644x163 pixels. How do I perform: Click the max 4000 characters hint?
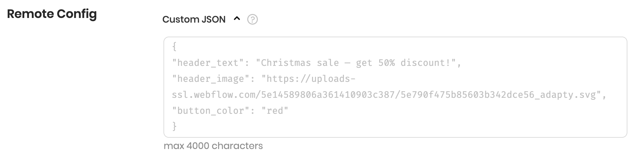coord(213,146)
